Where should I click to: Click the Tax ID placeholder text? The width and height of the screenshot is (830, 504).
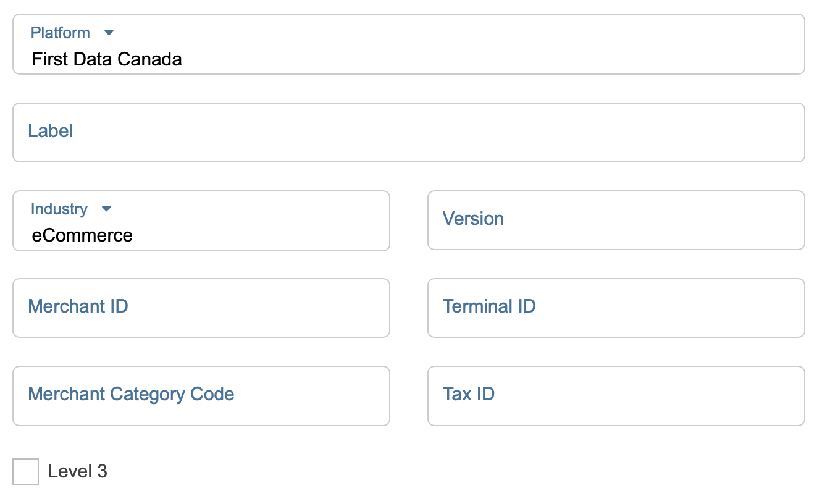(x=469, y=394)
